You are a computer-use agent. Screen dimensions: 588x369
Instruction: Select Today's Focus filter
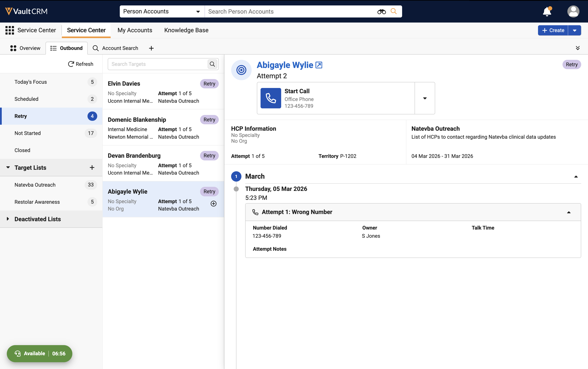tap(51, 82)
